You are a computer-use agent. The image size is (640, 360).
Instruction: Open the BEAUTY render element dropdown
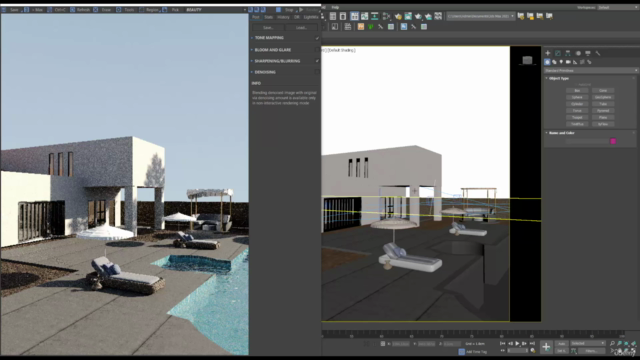216,9
